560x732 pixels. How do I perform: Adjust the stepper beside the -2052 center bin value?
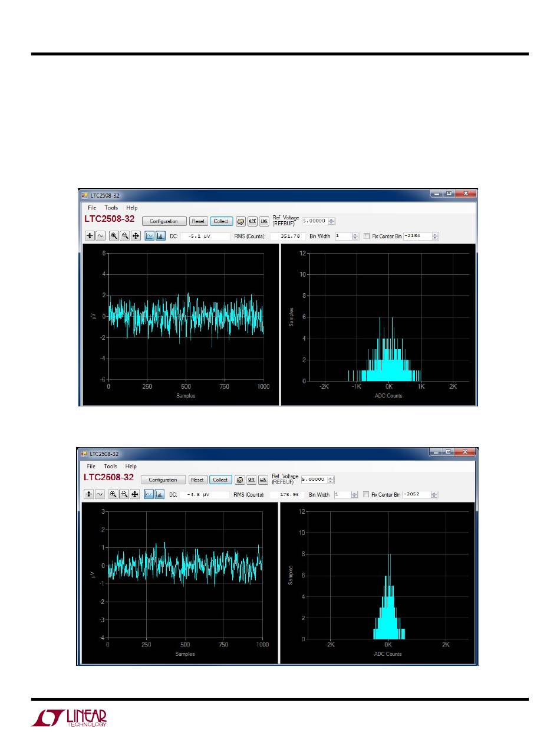(434, 494)
